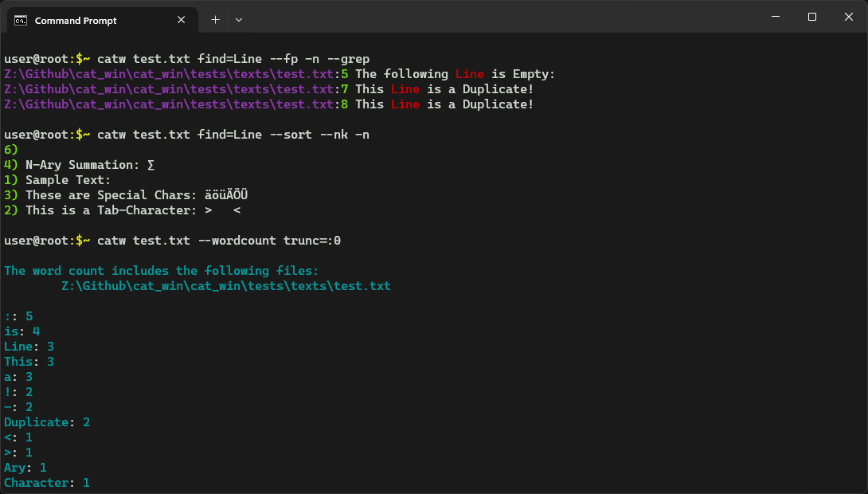Click the file path on the line numbered 5

click(169, 74)
